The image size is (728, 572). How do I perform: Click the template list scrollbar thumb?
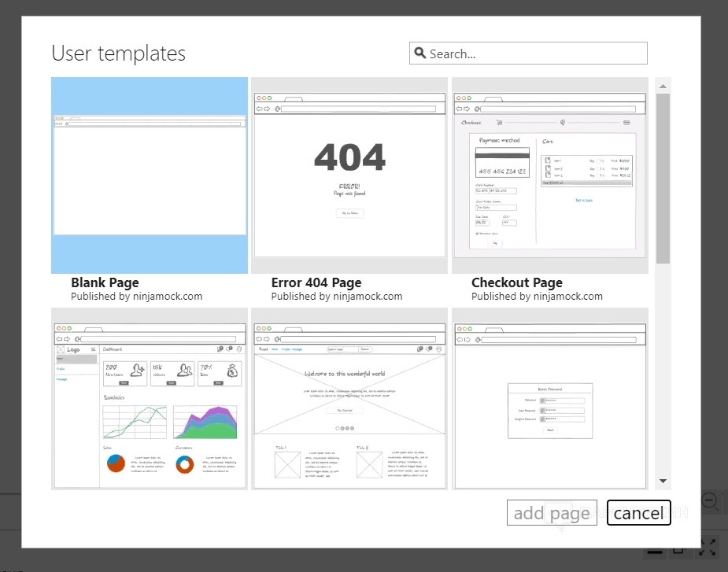click(663, 179)
